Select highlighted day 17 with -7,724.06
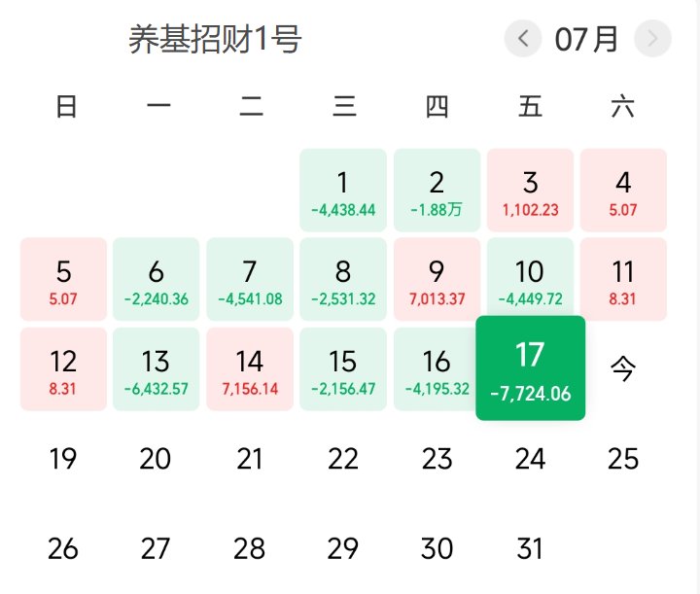The image size is (700, 594). (x=531, y=368)
